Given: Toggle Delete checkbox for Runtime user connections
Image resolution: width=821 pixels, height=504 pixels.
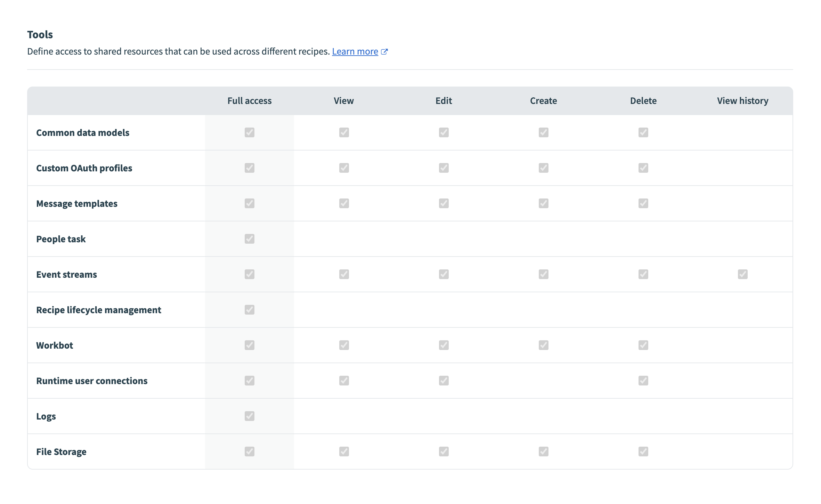Looking at the screenshot, I should (643, 381).
